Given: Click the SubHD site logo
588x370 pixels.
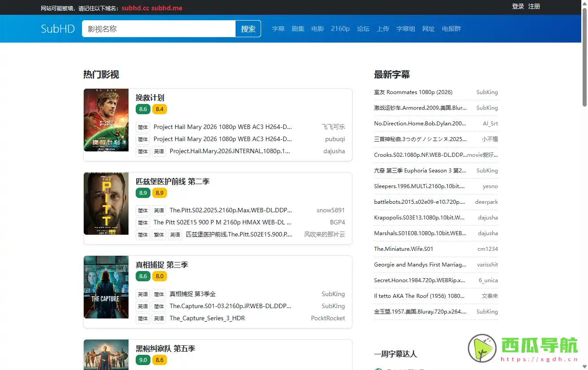Looking at the screenshot, I should [x=58, y=29].
